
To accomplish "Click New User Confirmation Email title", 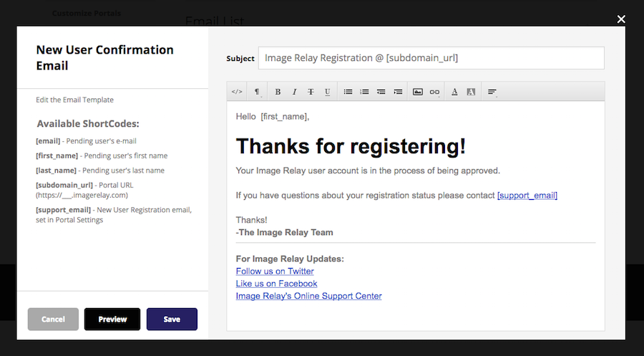I will tap(104, 57).
